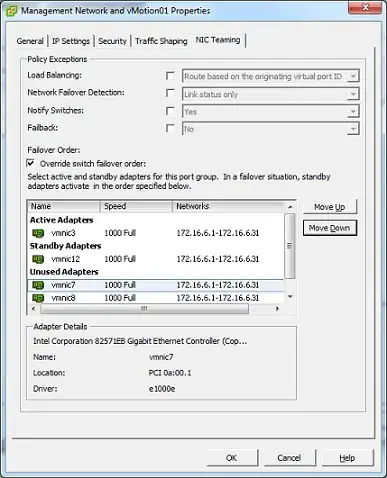Click the vmnic3 network adapter icon
Viewport: 387px width, 478px height.
[38, 233]
